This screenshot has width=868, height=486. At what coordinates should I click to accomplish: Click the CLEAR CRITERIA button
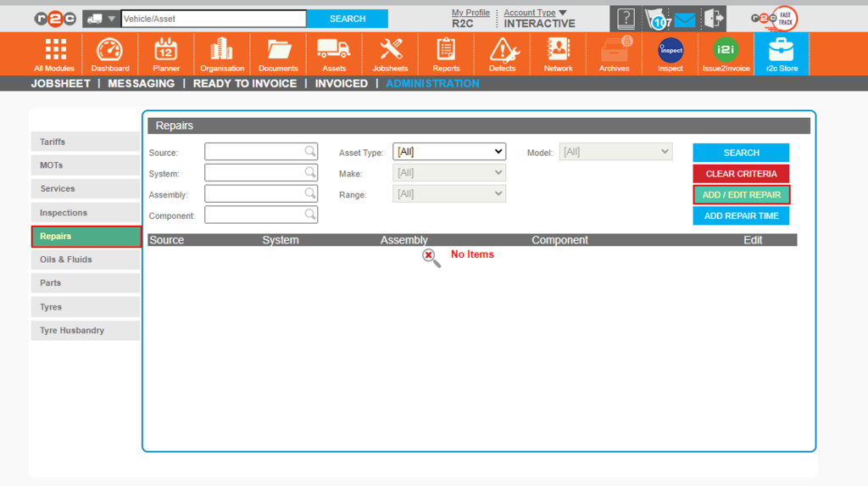(741, 174)
